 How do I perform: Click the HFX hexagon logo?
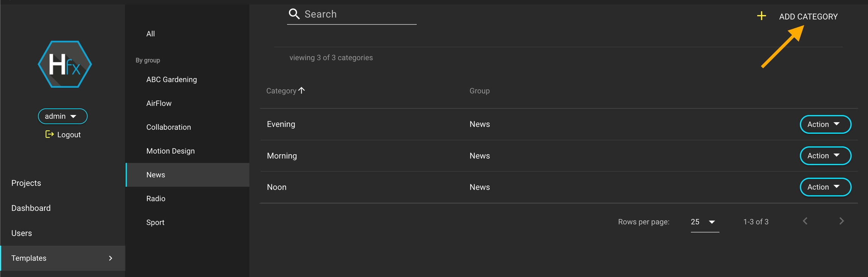[x=65, y=64]
